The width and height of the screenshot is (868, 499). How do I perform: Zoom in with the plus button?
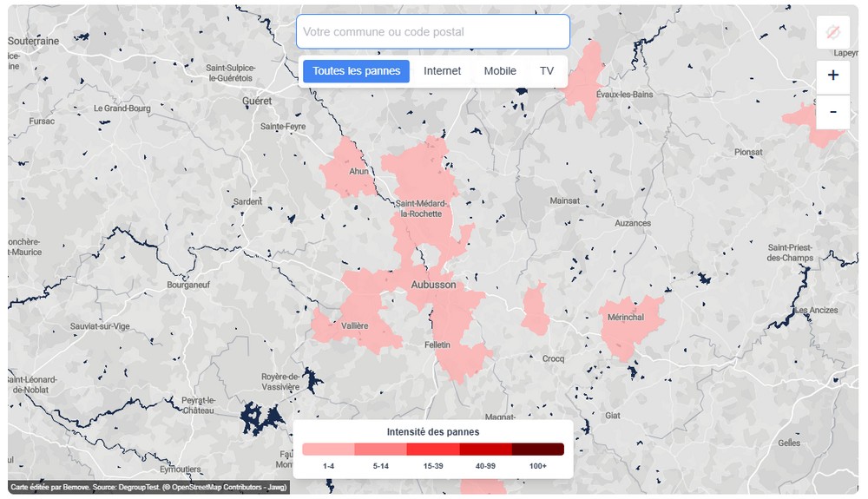832,75
